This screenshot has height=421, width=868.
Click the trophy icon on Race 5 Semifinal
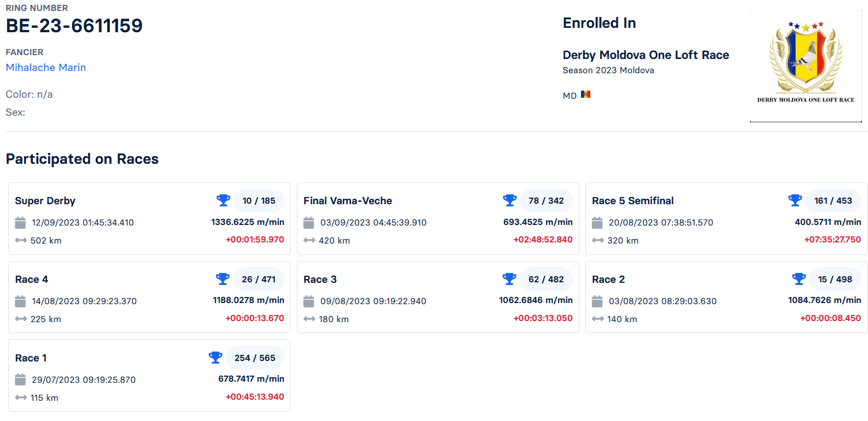click(x=795, y=200)
